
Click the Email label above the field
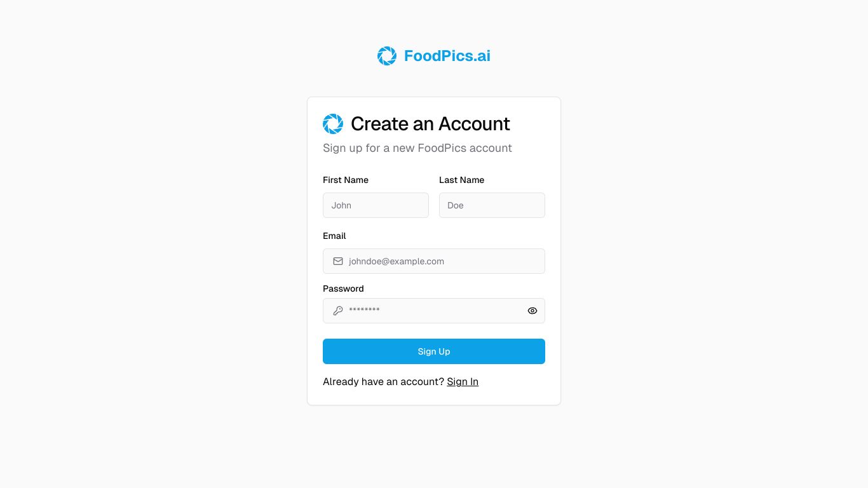334,236
